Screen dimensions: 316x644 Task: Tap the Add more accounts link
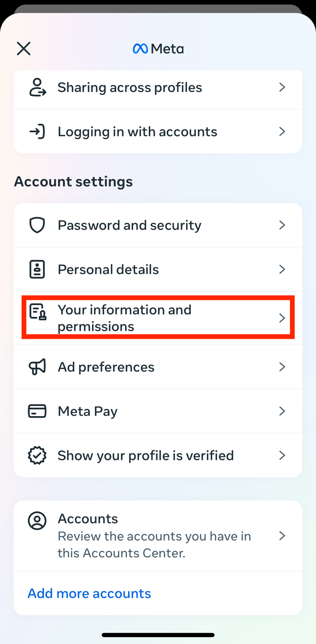pyautogui.click(x=89, y=593)
